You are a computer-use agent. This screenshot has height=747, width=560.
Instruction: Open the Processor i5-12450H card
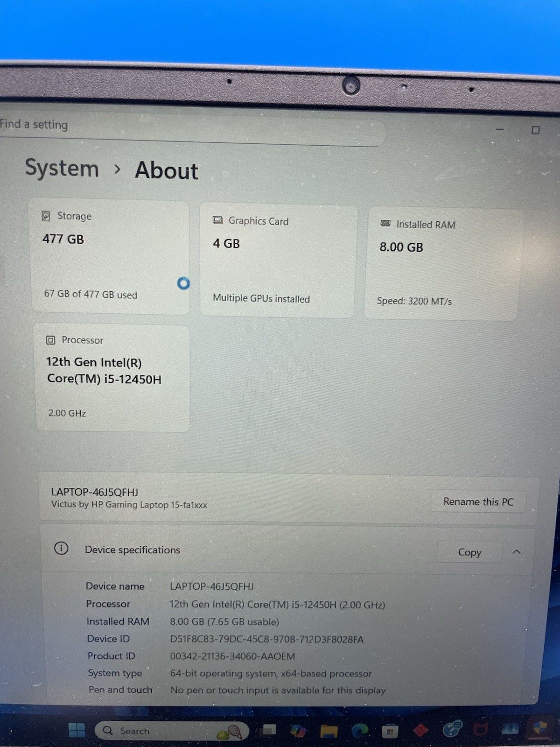112,378
